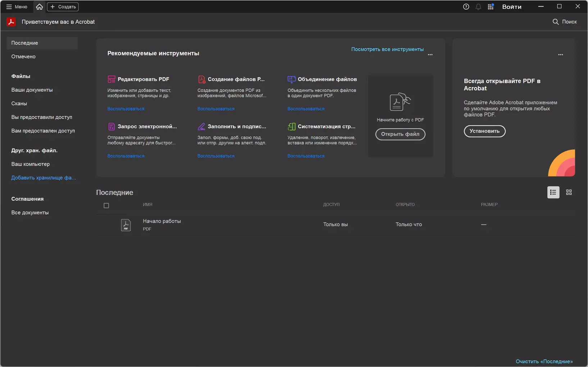Click Воспользоваться under Заполнить и подписать
This screenshot has height=367, width=588.
tap(216, 156)
